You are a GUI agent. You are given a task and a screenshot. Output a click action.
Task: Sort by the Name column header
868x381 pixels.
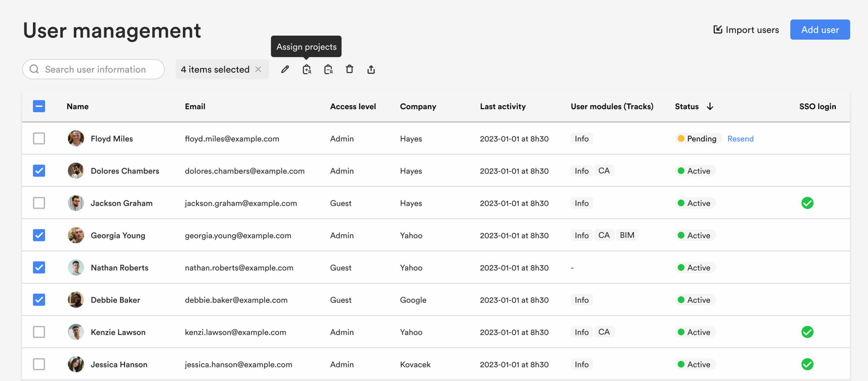click(78, 106)
